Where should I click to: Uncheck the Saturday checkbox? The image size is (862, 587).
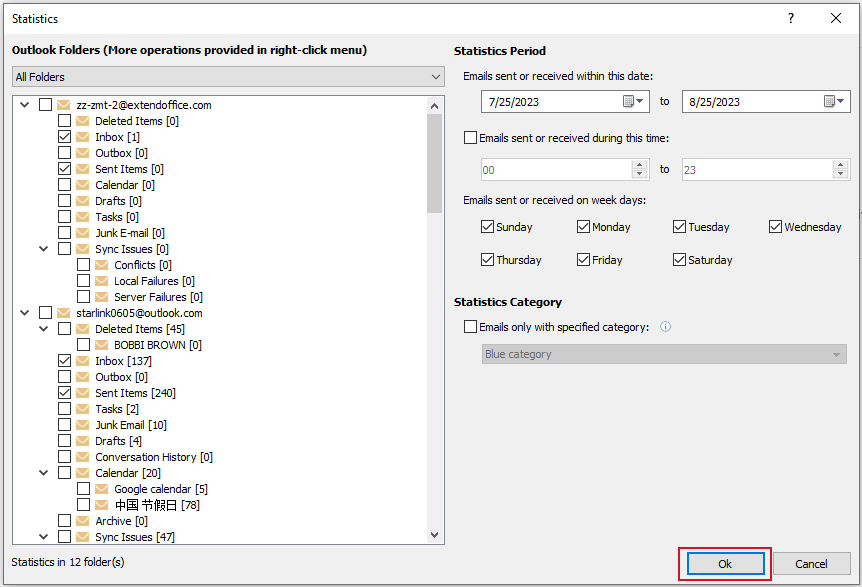tap(679, 260)
